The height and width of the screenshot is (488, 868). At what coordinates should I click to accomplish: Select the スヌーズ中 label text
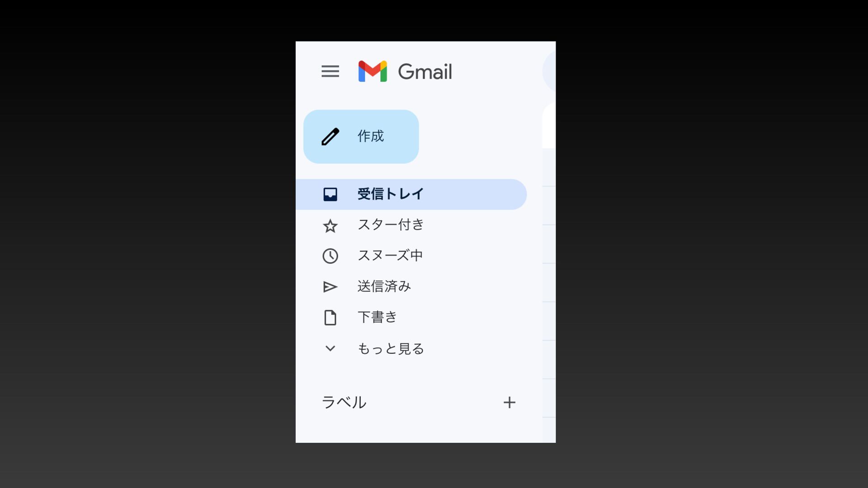pyautogui.click(x=390, y=255)
